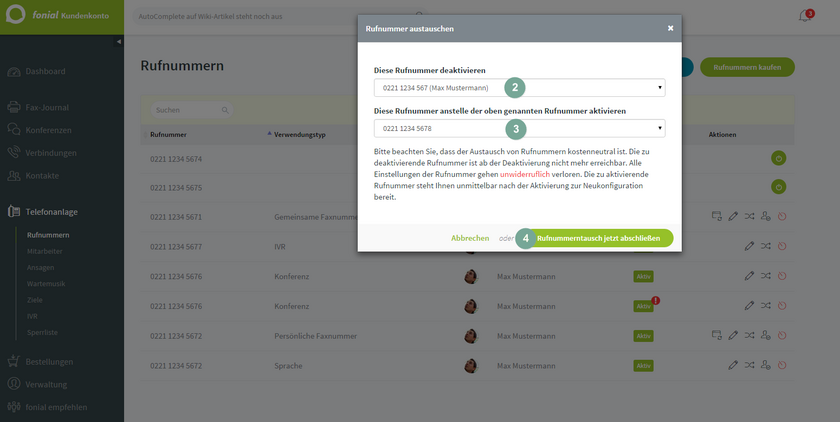
Task: Click red deactivate icon in IVR row
Action: coord(782,246)
